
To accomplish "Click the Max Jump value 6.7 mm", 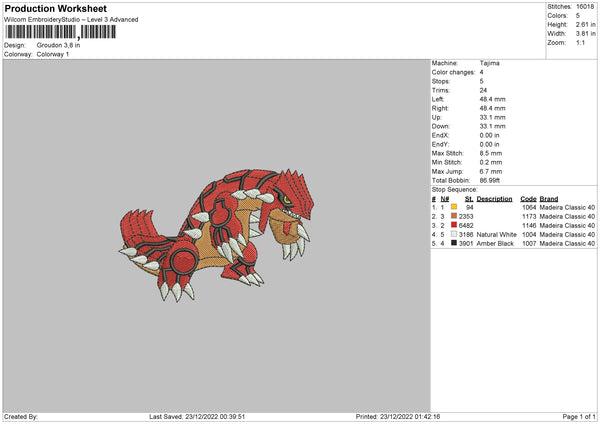I will pyautogui.click(x=491, y=171).
